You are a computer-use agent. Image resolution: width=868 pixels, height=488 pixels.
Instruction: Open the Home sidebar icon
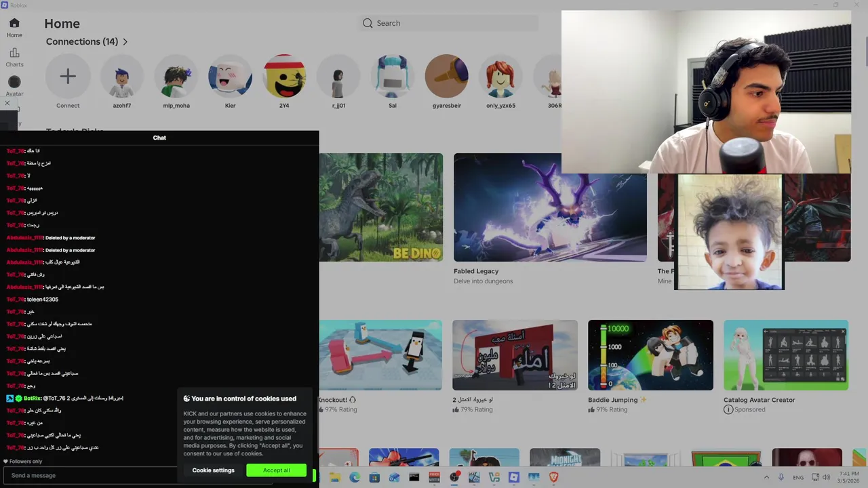(x=14, y=23)
